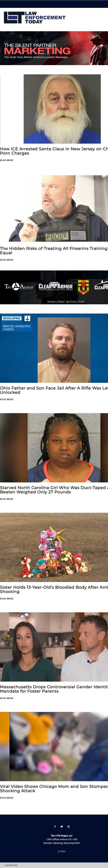
Task: Read more on Chicago viral video story
Action: coord(7,798)
